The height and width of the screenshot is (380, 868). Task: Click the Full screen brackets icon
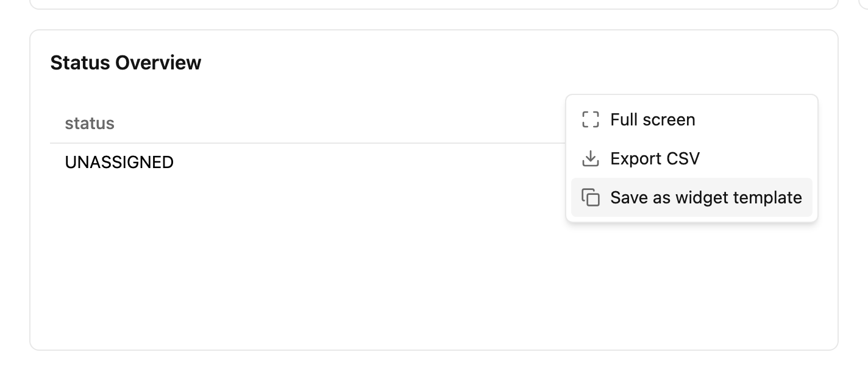pos(590,119)
